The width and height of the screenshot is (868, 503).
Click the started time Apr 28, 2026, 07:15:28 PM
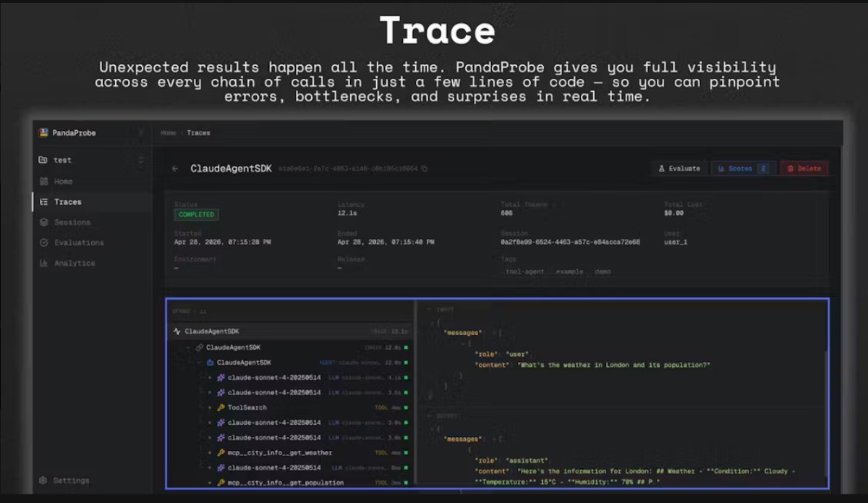pyautogui.click(x=223, y=242)
